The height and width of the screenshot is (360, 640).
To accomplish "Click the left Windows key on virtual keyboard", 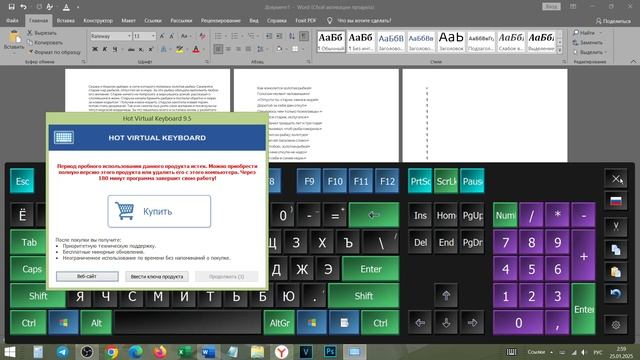I will pos(63,323).
